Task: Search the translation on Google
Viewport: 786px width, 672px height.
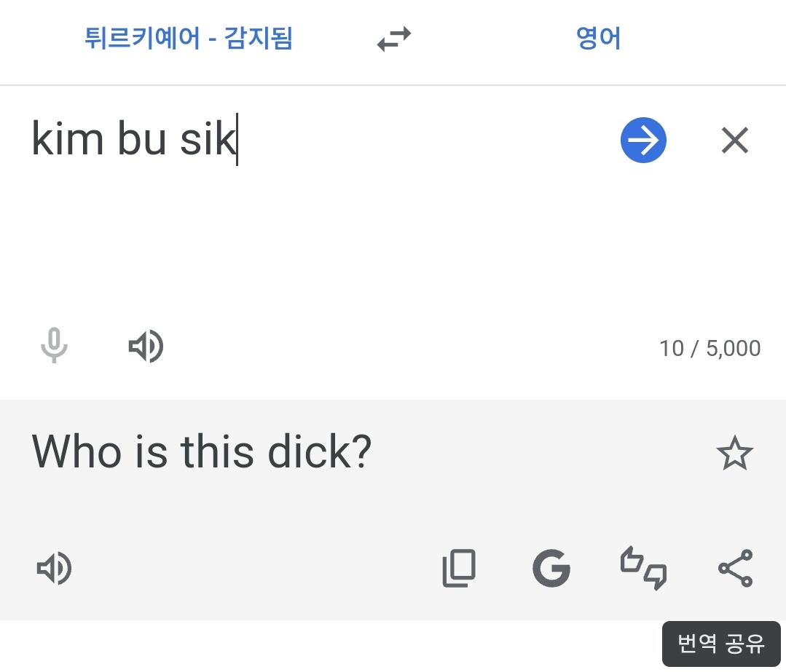Action: [x=551, y=569]
